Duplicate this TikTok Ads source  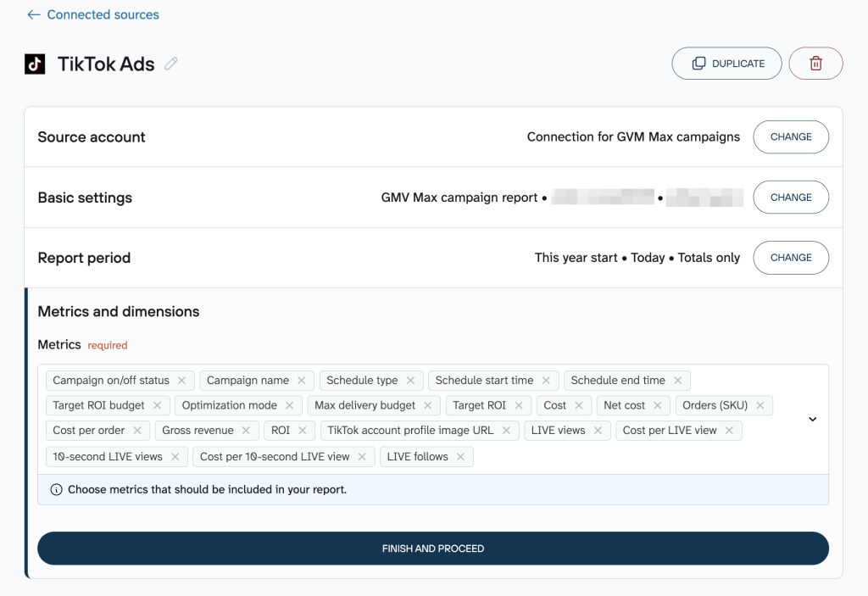pos(726,63)
